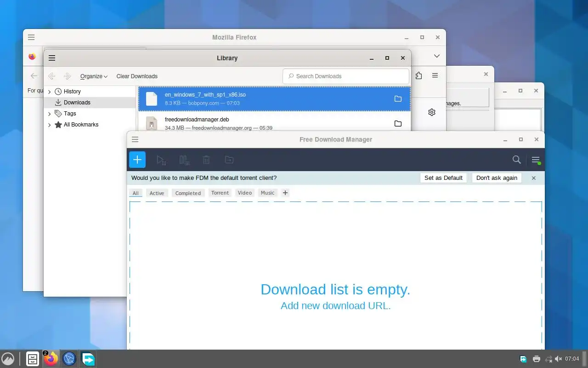Click the Move to folder icon in FDM toolbar
Viewport: 588px width, 368px height.
pyautogui.click(x=229, y=160)
